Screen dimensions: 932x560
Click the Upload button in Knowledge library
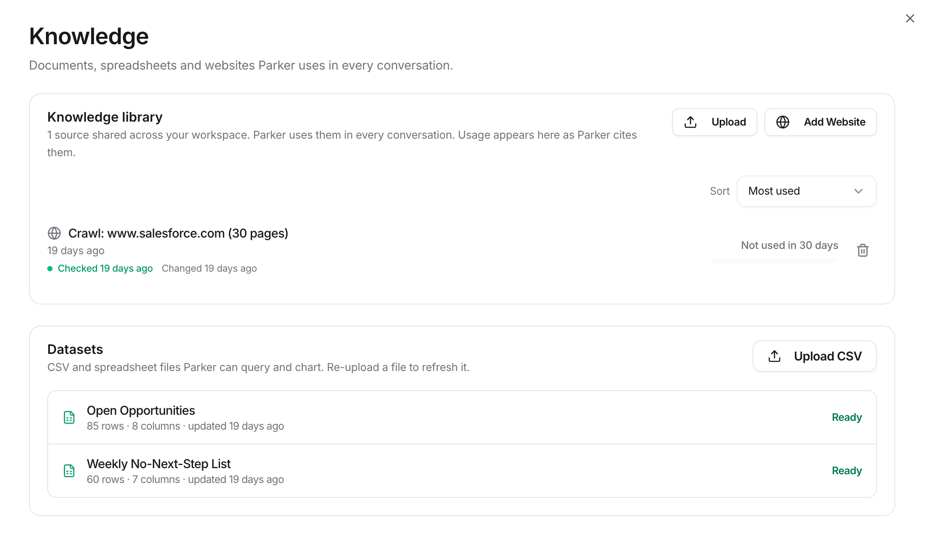coord(715,122)
